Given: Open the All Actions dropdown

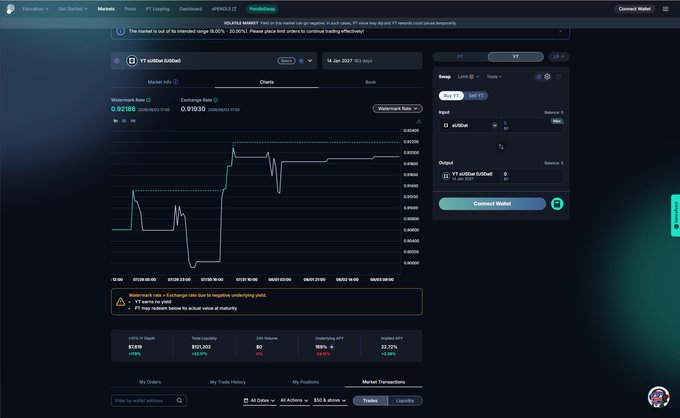Looking at the screenshot, I should pos(294,401).
